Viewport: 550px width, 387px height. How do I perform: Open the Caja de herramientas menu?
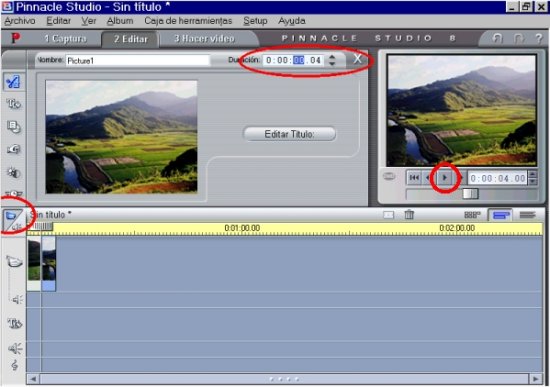[188, 21]
